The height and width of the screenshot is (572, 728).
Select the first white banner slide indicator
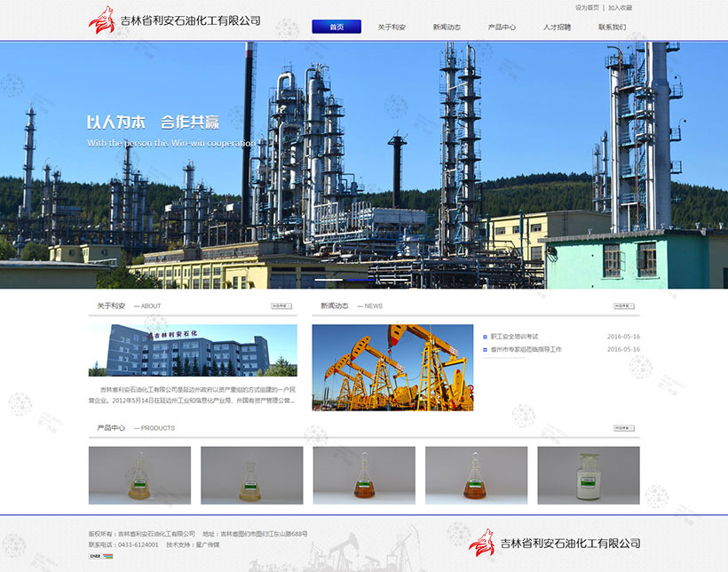[328, 279]
